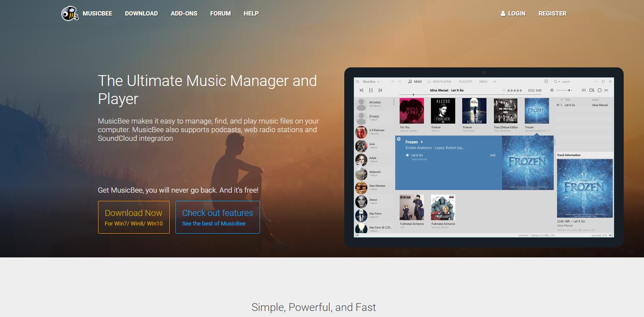Adjust the volume slider
Viewport: 644px width, 317px height.
pyautogui.click(x=564, y=90)
